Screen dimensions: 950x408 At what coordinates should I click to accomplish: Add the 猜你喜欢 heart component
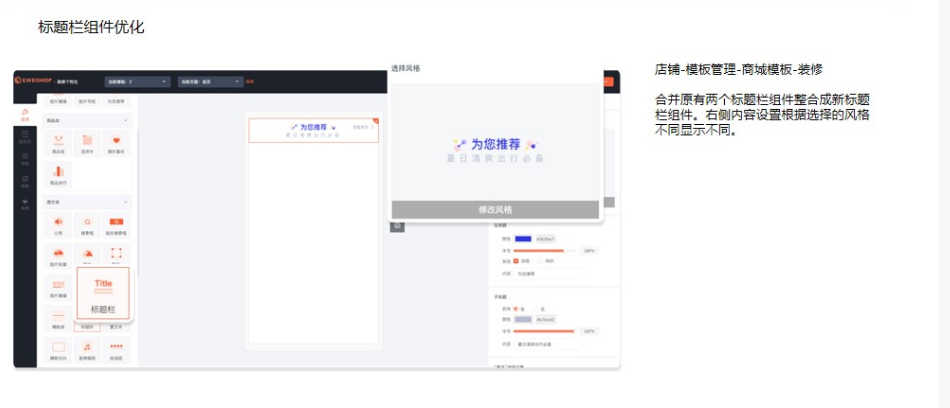[116, 143]
